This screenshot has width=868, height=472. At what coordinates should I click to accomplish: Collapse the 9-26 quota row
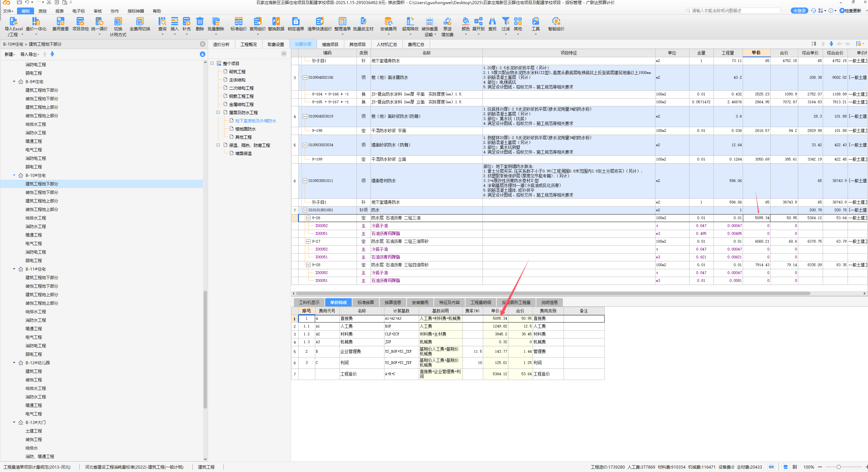pyautogui.click(x=308, y=218)
